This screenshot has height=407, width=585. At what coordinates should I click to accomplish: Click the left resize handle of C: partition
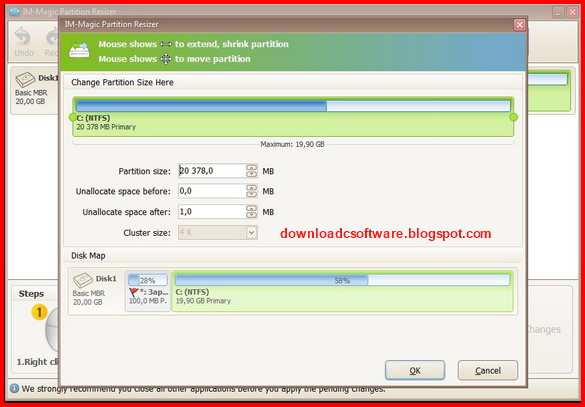click(73, 118)
